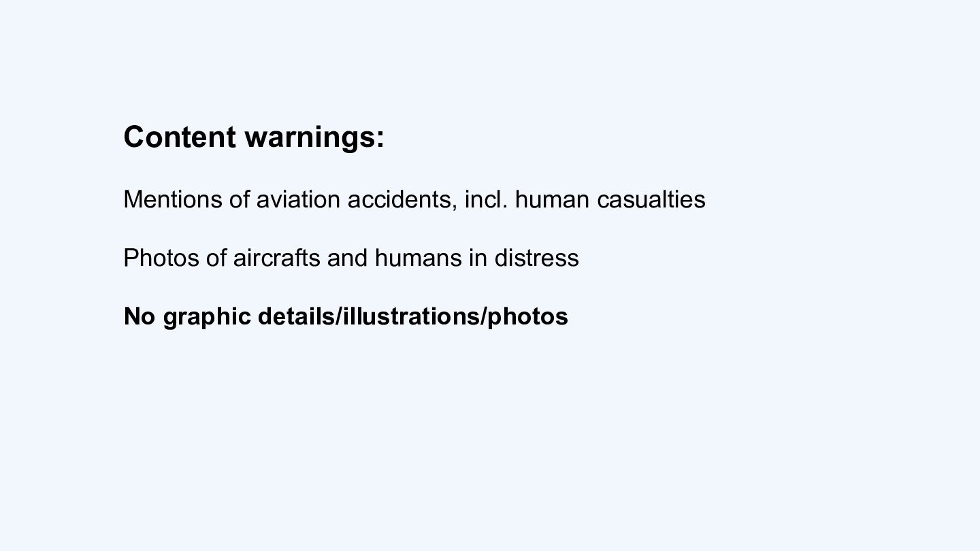The image size is (980, 551).
Task: Click the bold 'No graphic details' line
Action: pos(346,316)
